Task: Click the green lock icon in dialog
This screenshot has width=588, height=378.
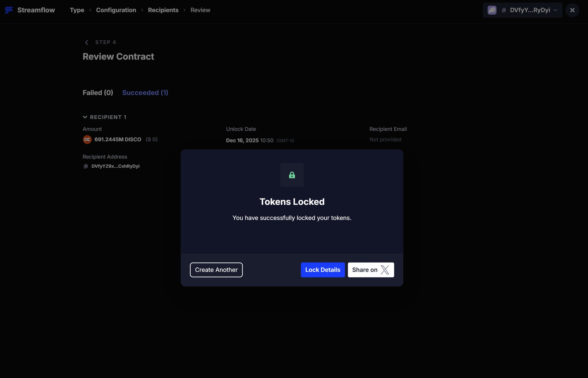Action: (x=292, y=175)
